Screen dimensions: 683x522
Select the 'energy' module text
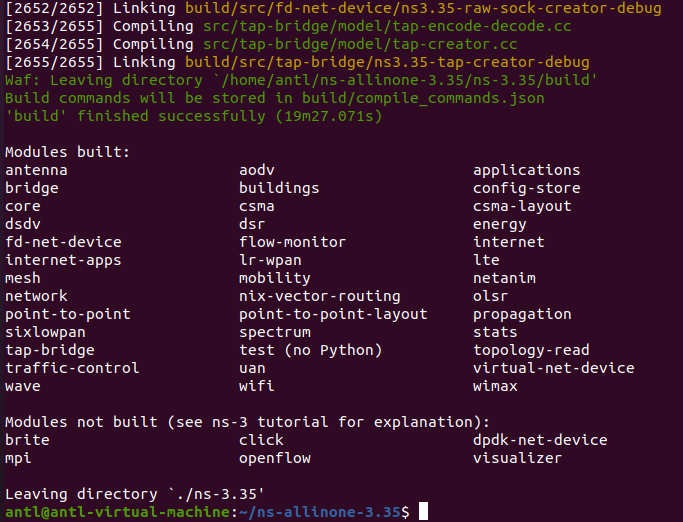point(499,224)
